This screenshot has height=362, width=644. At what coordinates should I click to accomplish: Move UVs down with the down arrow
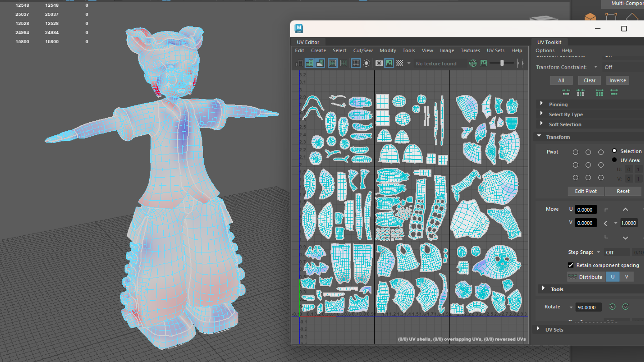point(626,238)
